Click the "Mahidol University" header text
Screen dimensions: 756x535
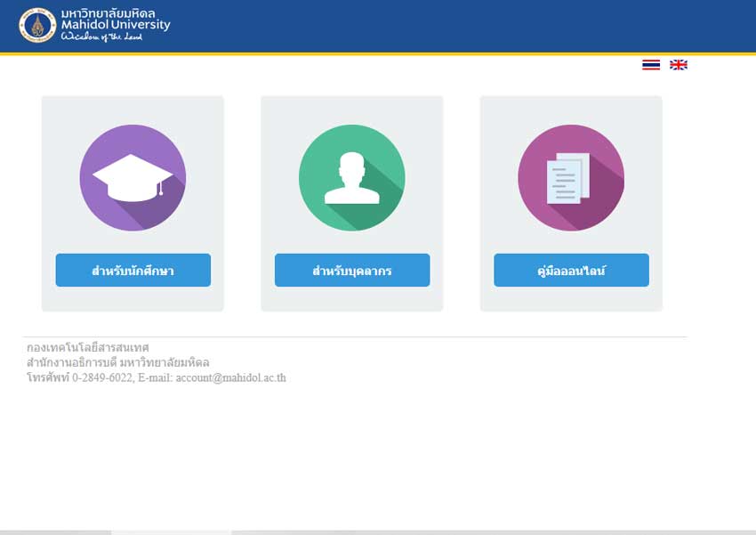tap(116, 26)
